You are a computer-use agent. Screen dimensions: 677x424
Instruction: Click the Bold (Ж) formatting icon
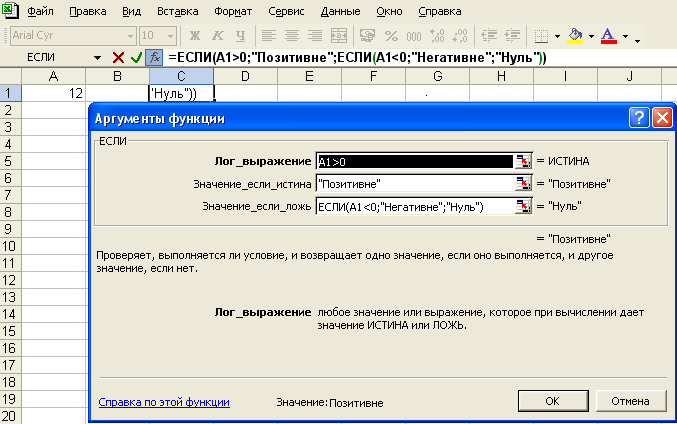pos(195,36)
